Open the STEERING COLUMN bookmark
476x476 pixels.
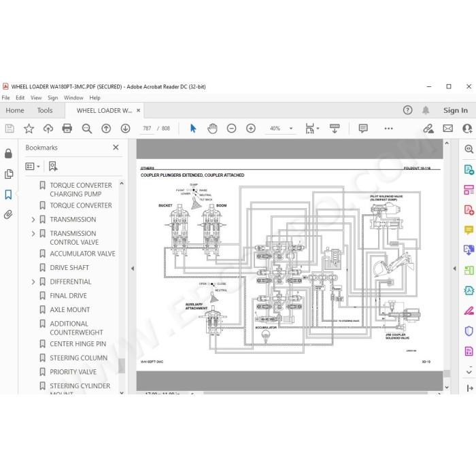pos(78,358)
